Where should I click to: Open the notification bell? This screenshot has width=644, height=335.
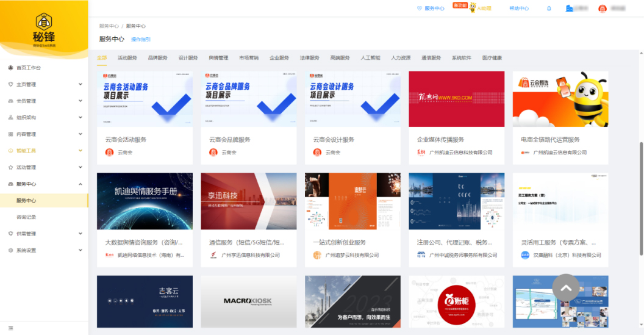pos(549,8)
